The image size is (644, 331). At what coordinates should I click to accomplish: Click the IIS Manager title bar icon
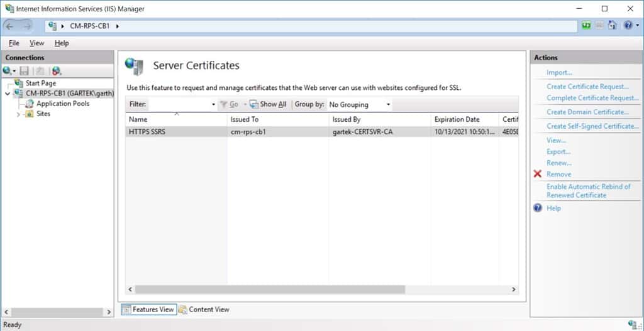click(9, 9)
